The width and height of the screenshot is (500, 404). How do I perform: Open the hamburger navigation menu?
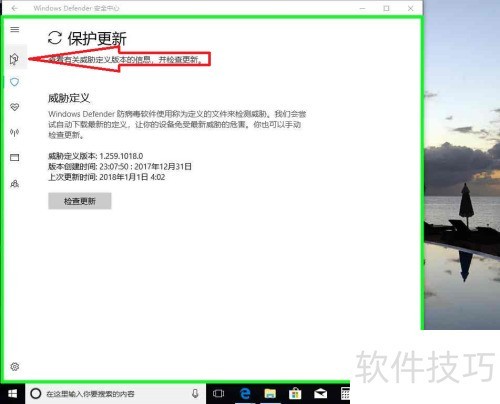coord(15,29)
